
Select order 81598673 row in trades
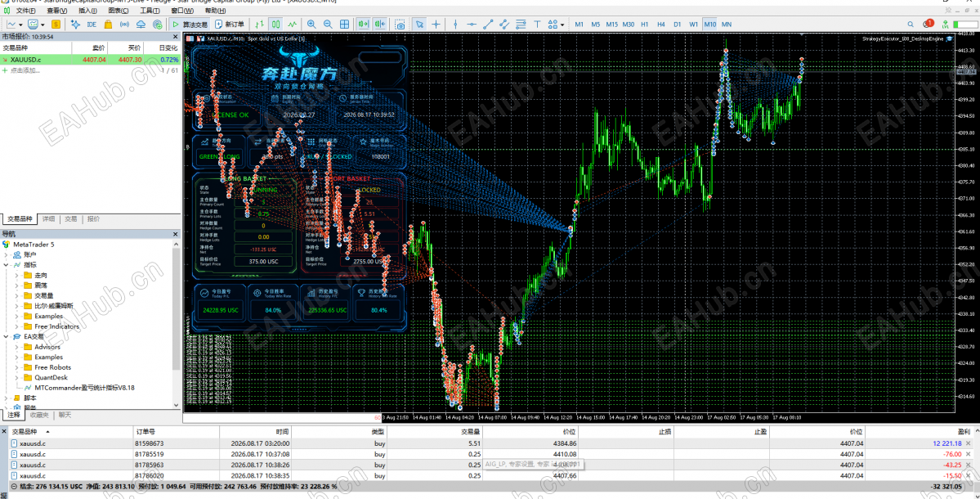click(x=490, y=443)
